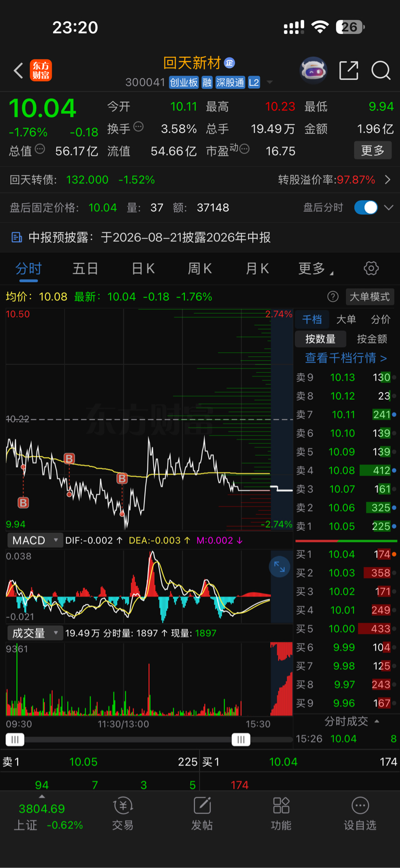Image resolution: width=400 pixels, height=868 pixels.
Task: Select 卖4 10.08 order row
Action: [346, 470]
